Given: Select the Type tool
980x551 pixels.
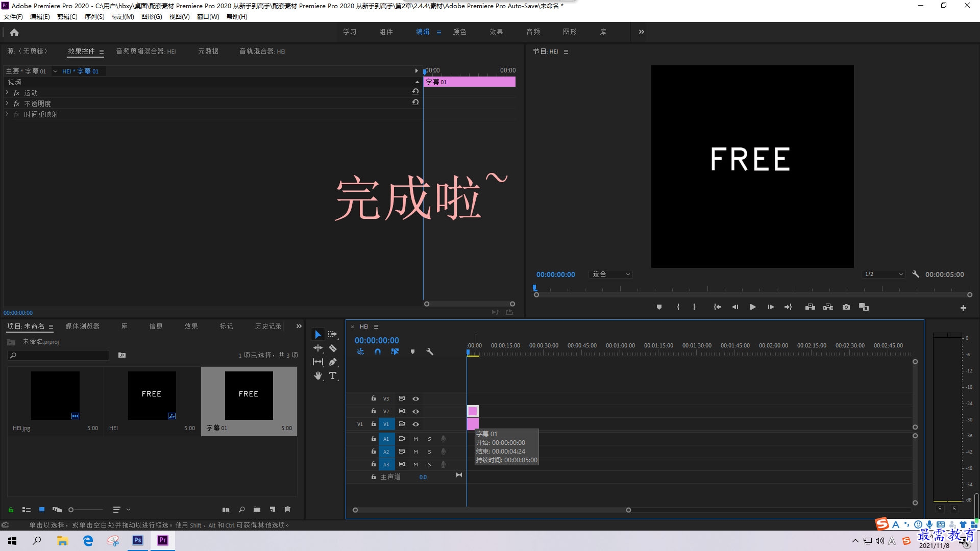Looking at the screenshot, I should tap(332, 375).
